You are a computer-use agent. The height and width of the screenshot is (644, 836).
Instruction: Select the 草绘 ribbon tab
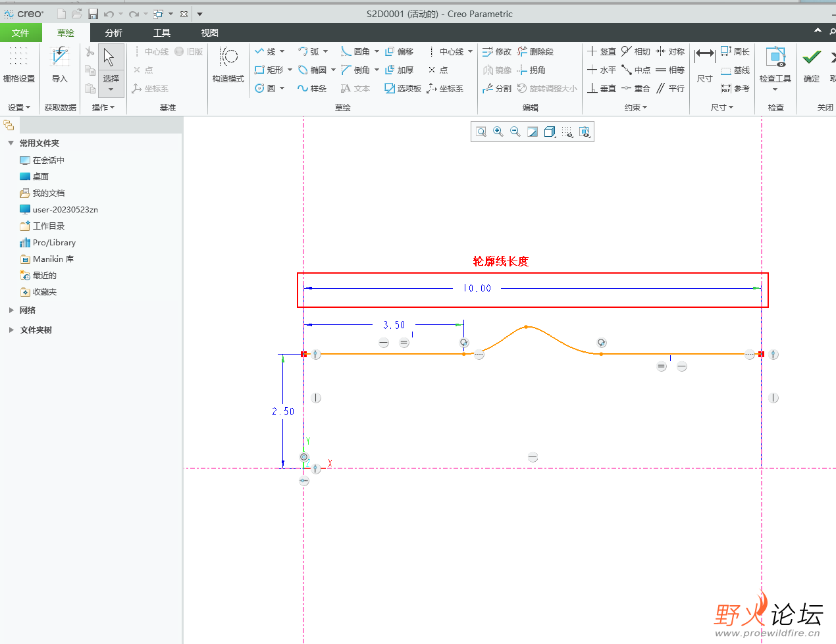[66, 33]
